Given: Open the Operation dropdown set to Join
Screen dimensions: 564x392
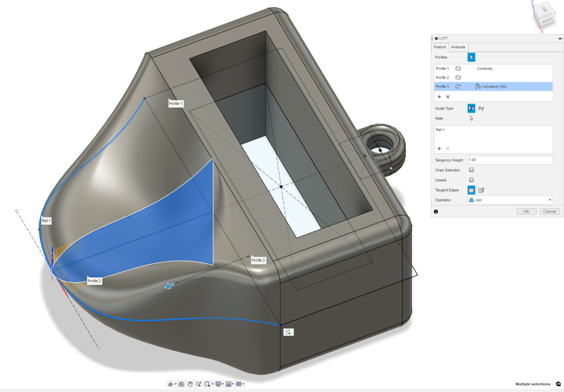Looking at the screenshot, I should (x=510, y=200).
